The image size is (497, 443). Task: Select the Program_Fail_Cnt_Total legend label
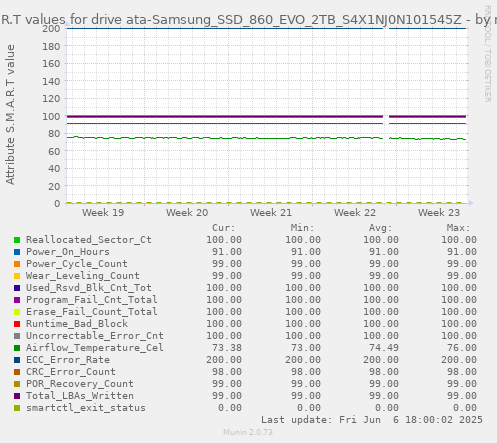92,300
